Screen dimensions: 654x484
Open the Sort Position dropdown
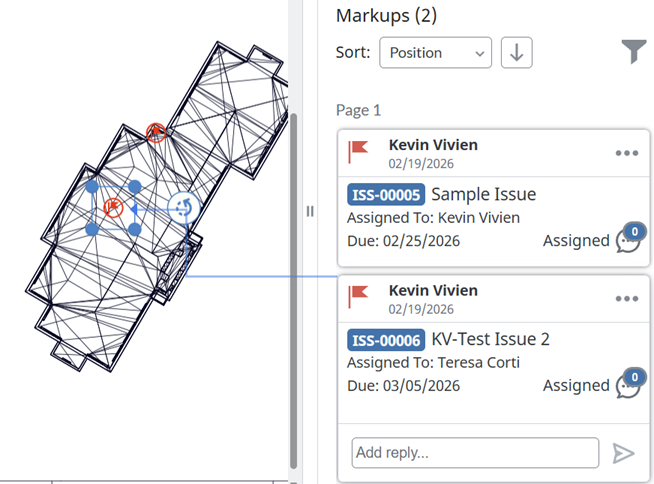point(436,53)
